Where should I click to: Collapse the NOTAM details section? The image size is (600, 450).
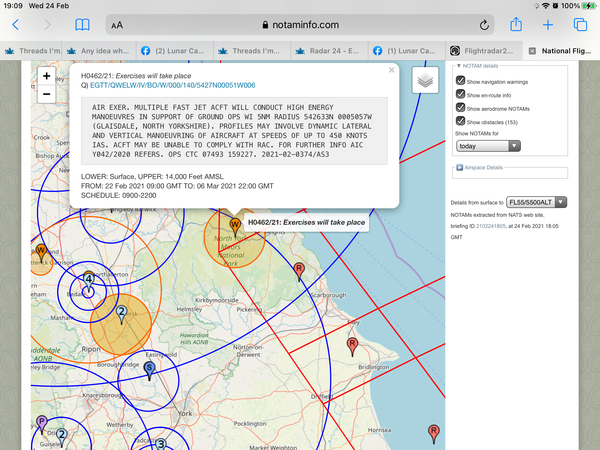coord(478,66)
